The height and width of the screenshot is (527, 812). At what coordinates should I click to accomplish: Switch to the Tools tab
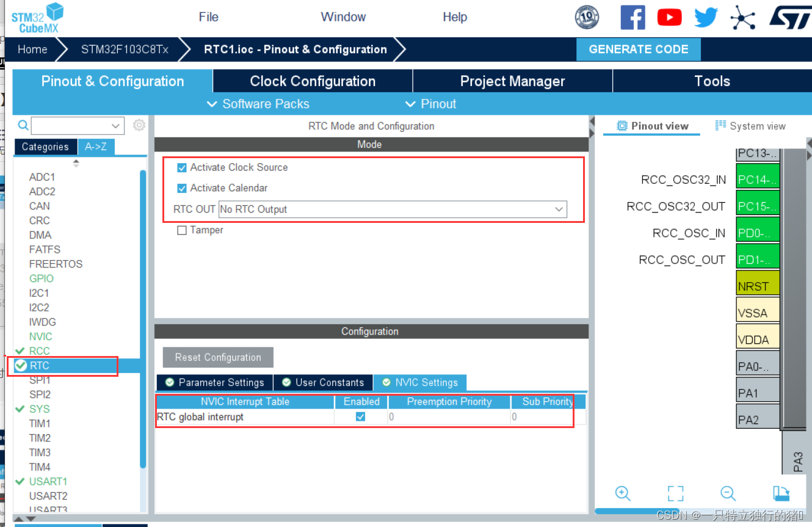point(712,81)
